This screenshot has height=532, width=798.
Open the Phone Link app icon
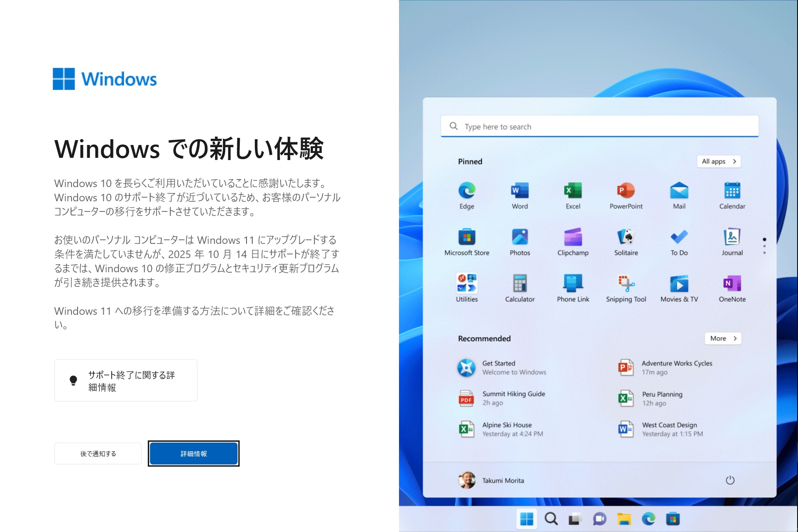click(x=573, y=284)
